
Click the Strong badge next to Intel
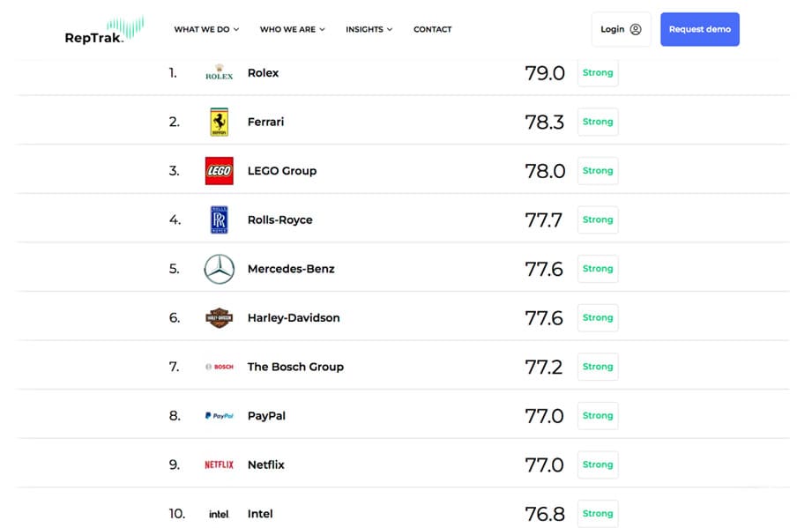(x=598, y=513)
